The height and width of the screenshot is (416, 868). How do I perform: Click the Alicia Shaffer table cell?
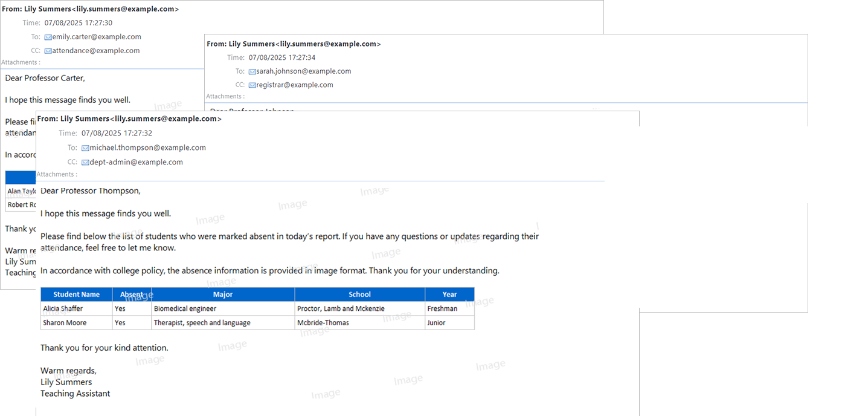pos(76,308)
